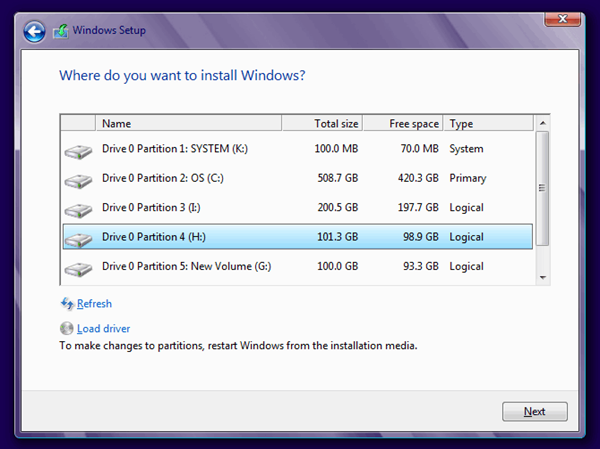Sort by the Total size column header
The image size is (600, 449).
pyautogui.click(x=322, y=123)
